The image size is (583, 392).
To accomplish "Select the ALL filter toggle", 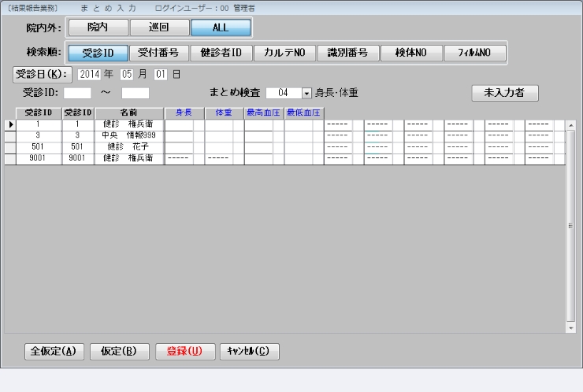I will 221,28.
